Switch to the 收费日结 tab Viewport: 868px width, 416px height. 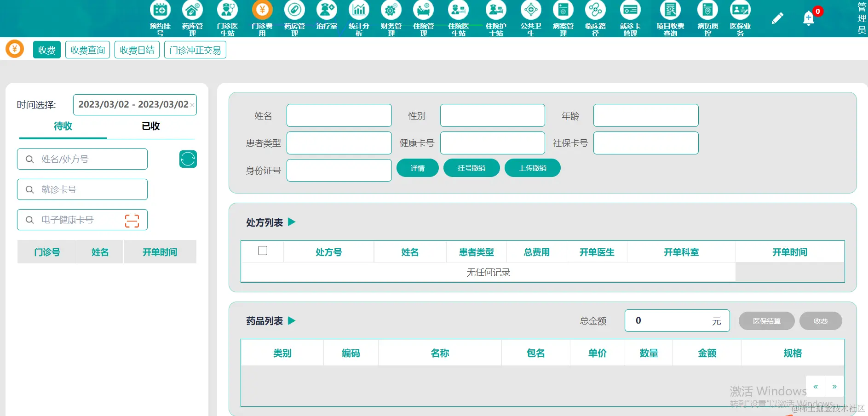point(137,50)
